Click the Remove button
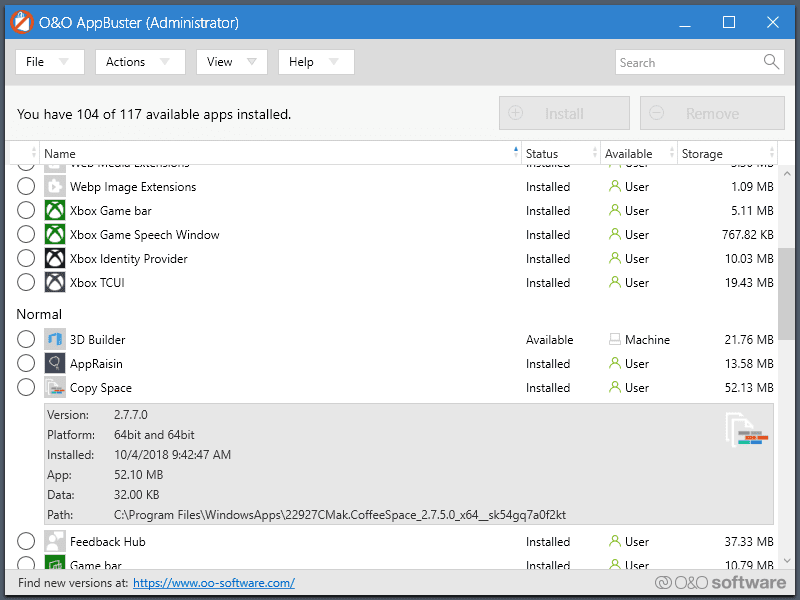 (712, 113)
